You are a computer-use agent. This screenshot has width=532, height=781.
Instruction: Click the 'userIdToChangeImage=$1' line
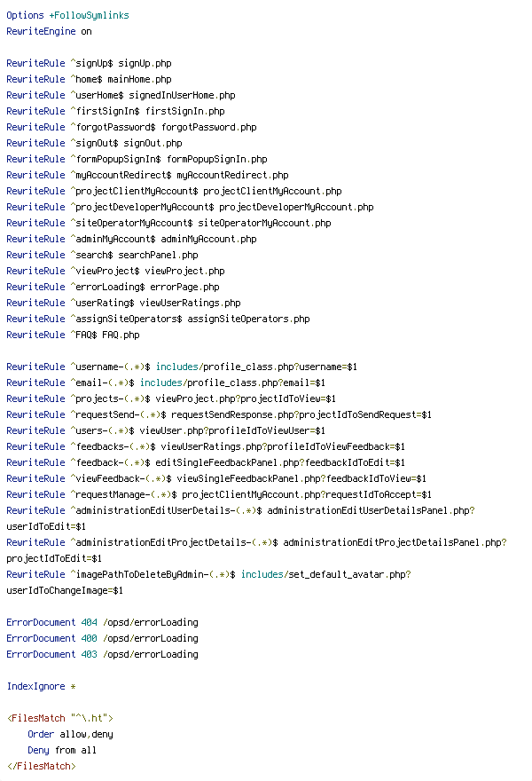[x=65, y=589]
